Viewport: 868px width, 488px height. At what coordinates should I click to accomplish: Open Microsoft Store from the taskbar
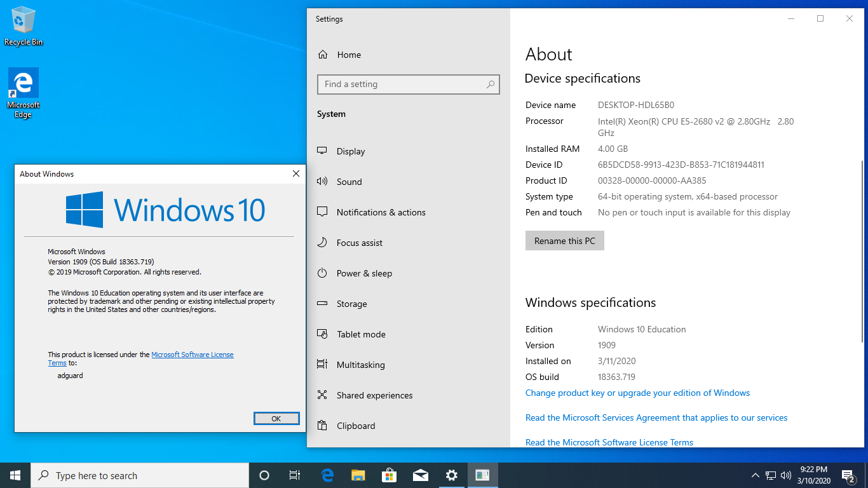[x=389, y=475]
